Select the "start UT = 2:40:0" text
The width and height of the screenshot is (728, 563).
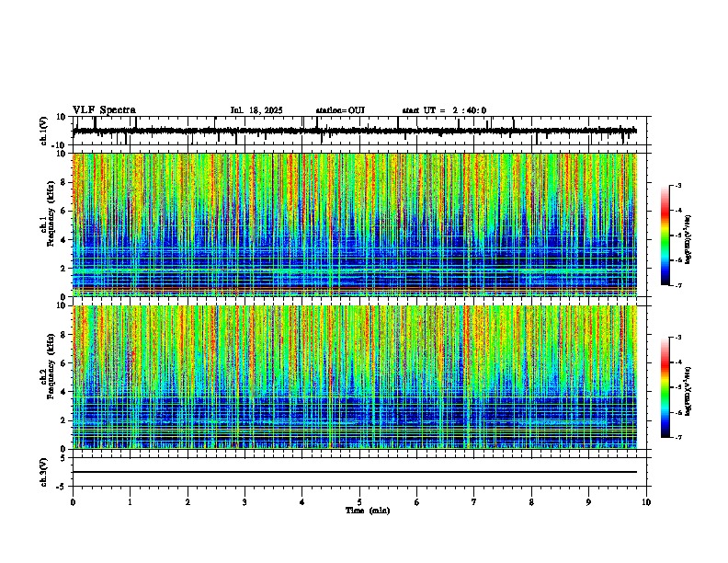click(444, 110)
